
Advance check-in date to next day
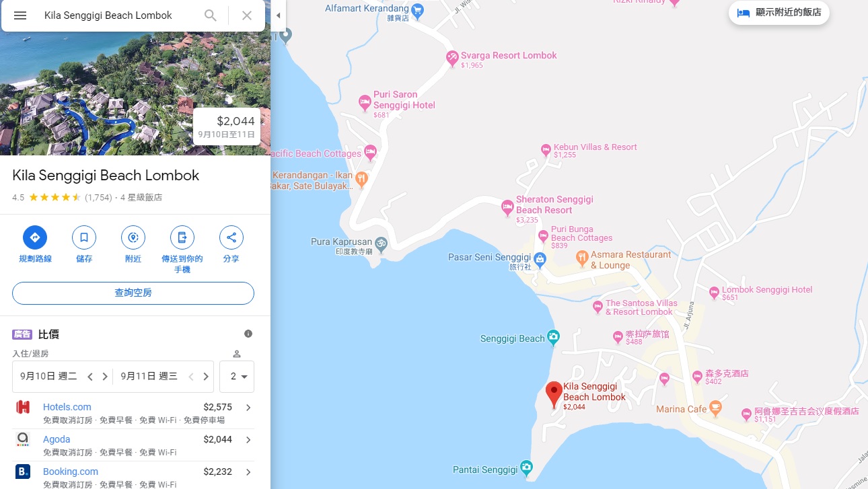tap(105, 377)
